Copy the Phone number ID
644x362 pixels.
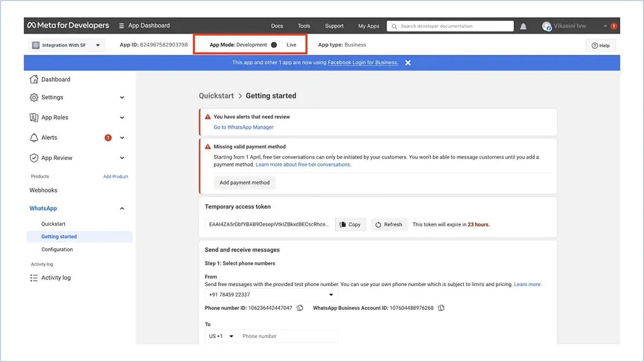[x=300, y=308]
